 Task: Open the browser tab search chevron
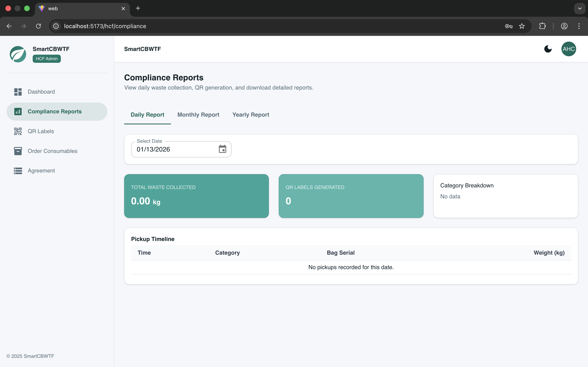point(579,9)
